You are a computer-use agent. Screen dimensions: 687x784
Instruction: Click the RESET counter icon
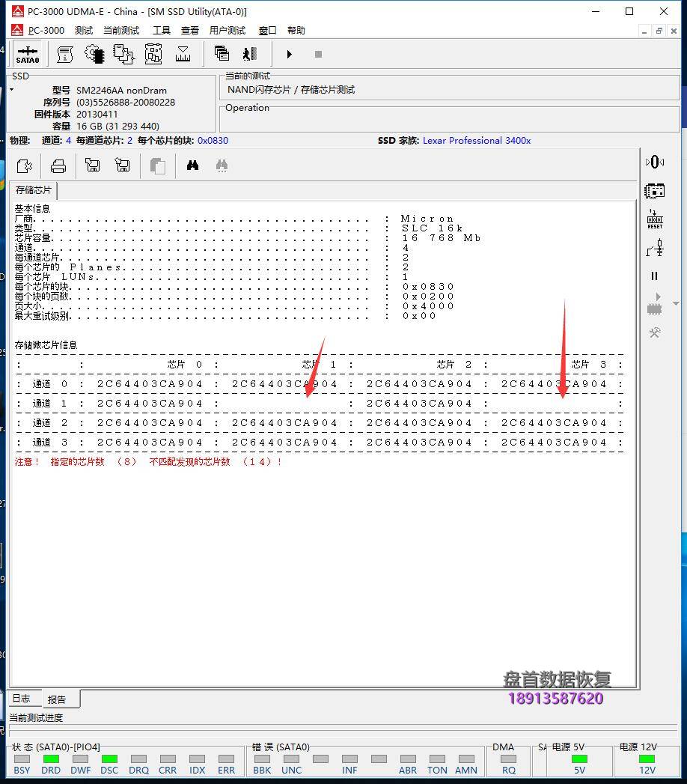(655, 219)
